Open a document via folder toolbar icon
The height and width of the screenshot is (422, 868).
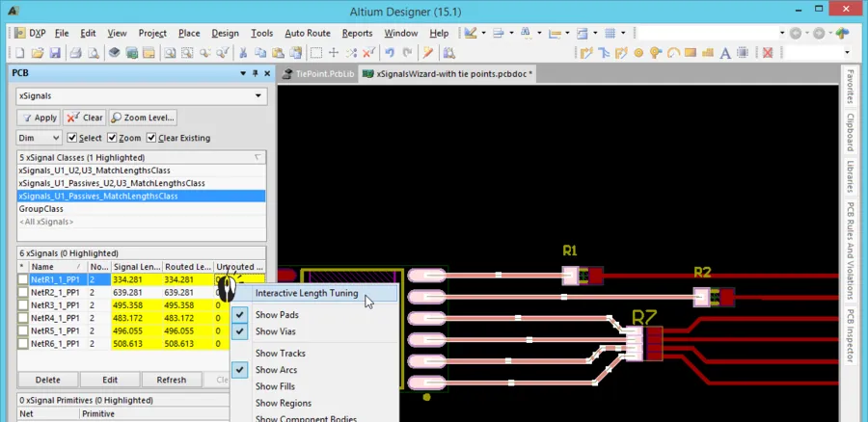37,53
